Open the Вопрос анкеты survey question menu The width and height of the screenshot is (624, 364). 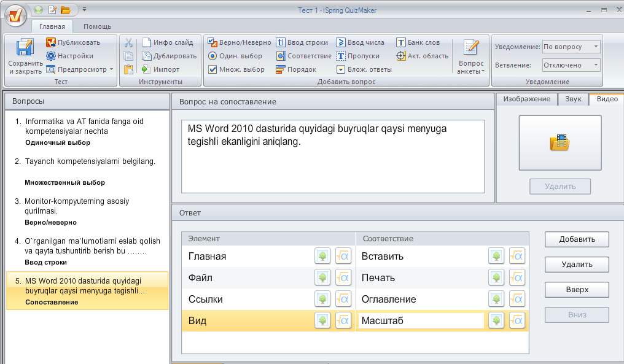tap(471, 56)
